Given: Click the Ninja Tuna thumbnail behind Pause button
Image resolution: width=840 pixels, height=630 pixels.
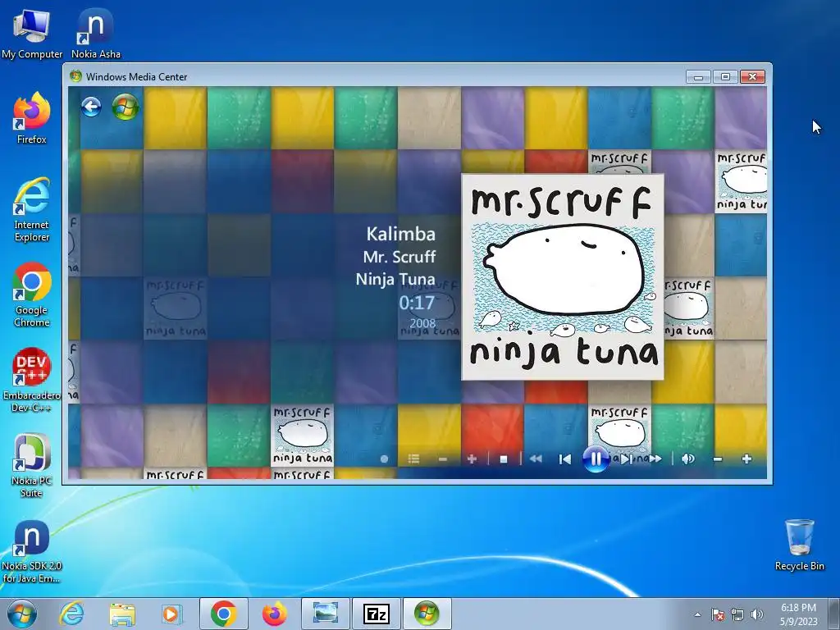Looking at the screenshot, I should click(619, 436).
